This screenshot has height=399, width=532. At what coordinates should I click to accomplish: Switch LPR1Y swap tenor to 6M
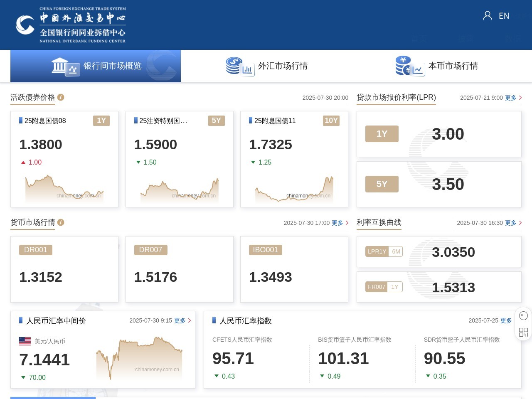coord(396,251)
